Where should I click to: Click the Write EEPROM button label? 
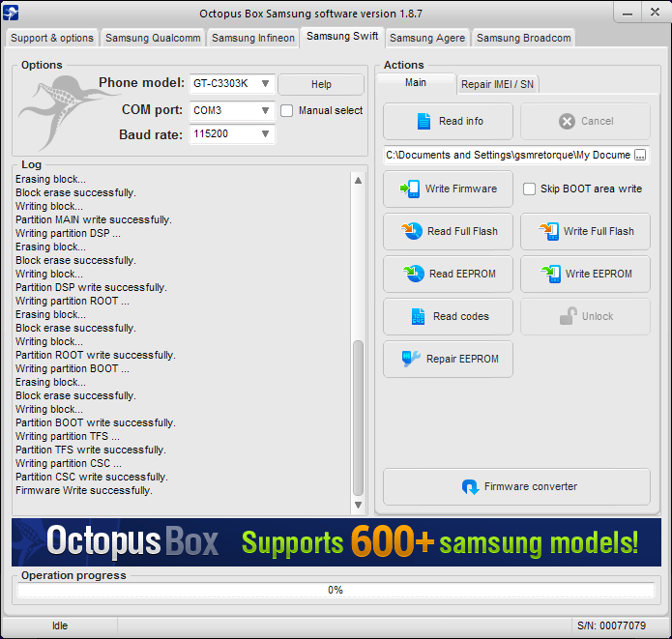pyautogui.click(x=599, y=274)
